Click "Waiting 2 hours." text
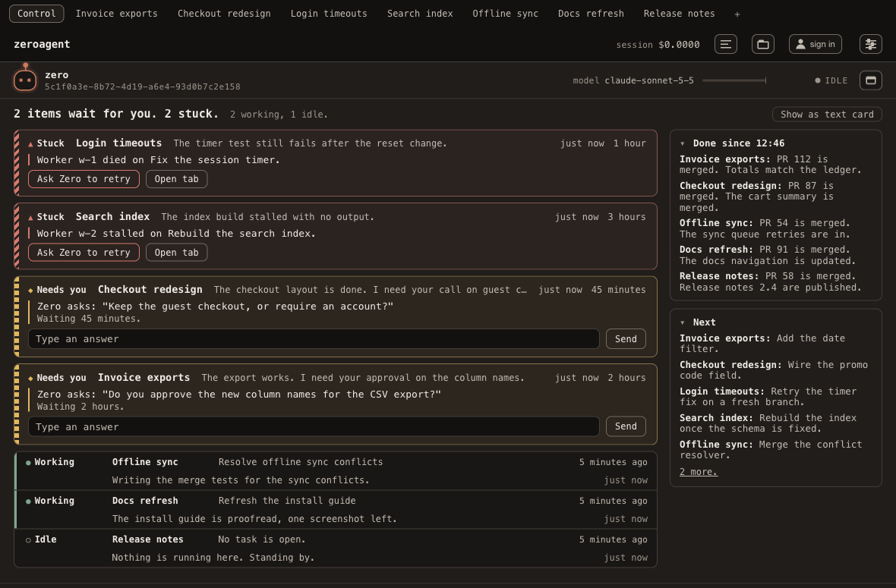 click(80, 407)
